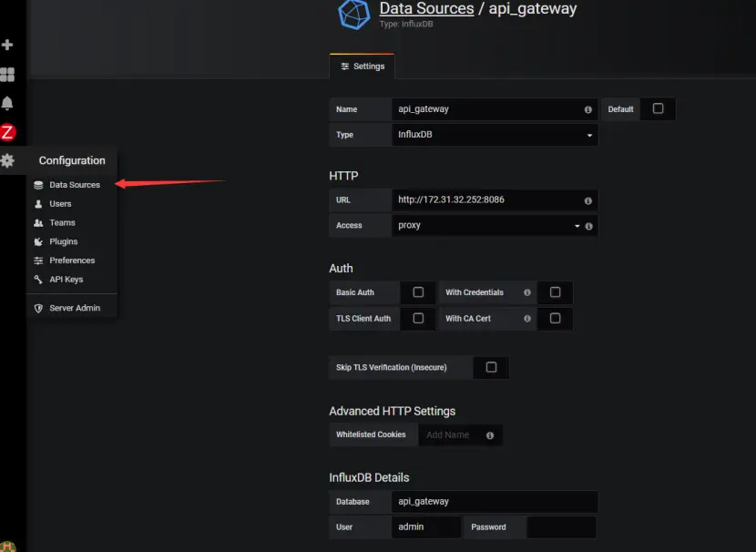The width and height of the screenshot is (756, 552).
Task: Click the Create plus icon in sidebar
Action: pos(7,45)
